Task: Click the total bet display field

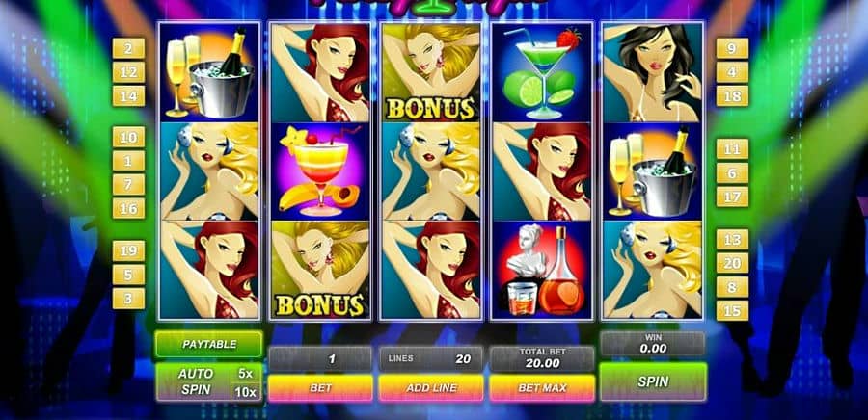Action: (x=542, y=358)
